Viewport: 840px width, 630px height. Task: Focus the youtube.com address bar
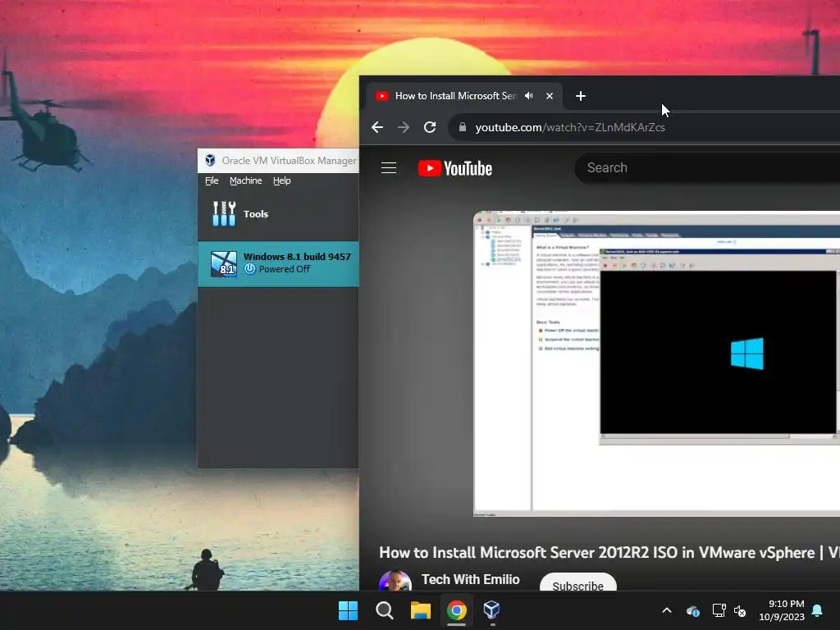[643, 127]
